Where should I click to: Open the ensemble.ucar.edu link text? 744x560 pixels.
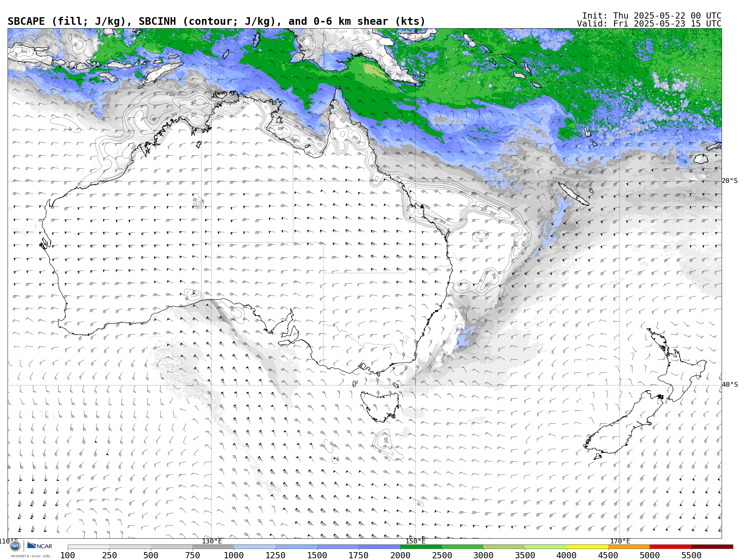30,556
